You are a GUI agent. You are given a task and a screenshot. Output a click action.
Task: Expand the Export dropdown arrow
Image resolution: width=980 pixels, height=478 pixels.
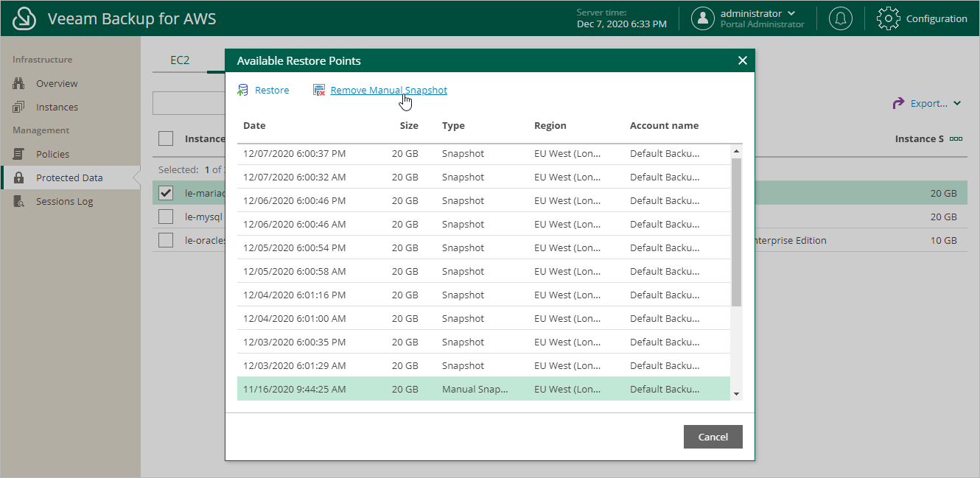957,104
